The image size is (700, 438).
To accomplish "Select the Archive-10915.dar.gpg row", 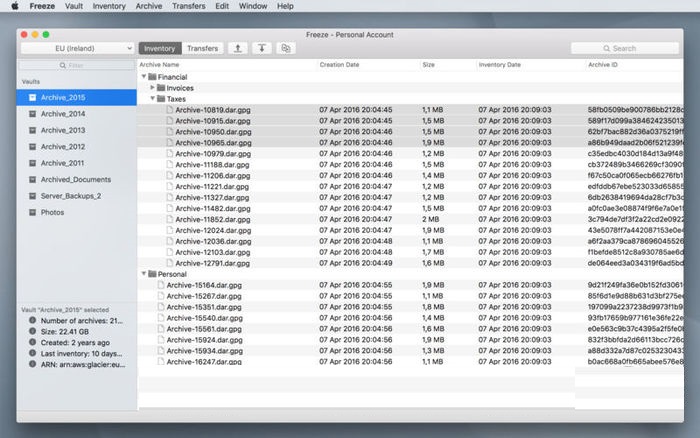I will (410, 121).
